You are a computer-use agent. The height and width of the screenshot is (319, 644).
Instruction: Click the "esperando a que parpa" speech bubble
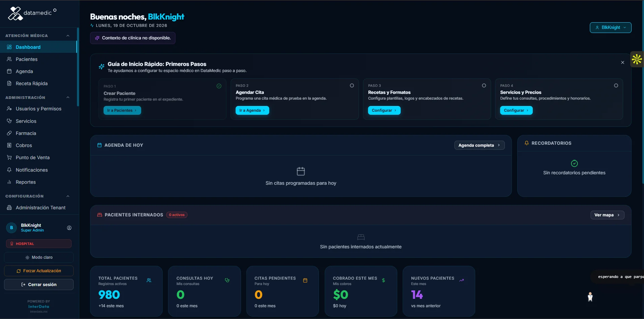[618, 277]
